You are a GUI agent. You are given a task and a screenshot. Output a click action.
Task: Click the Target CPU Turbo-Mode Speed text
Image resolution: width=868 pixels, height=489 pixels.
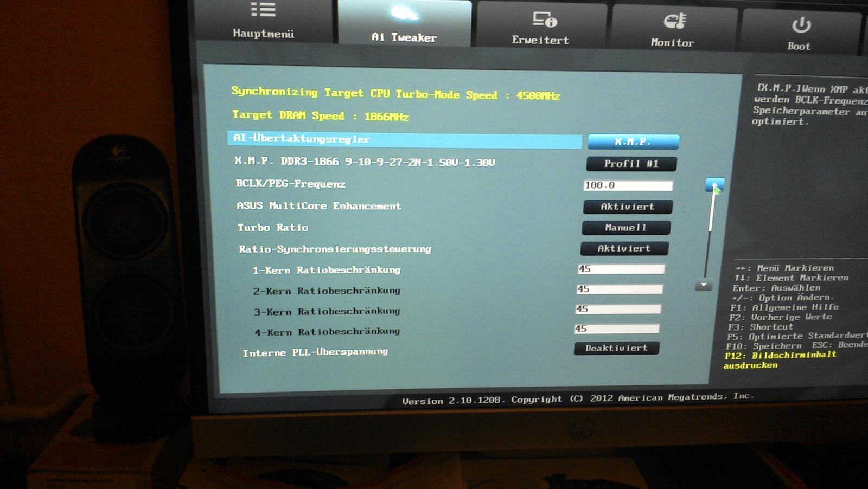(x=395, y=93)
